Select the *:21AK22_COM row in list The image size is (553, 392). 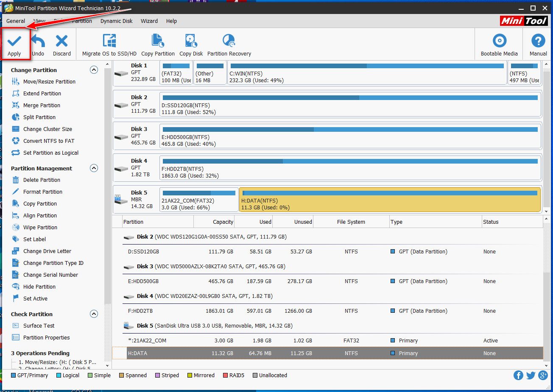coord(332,341)
